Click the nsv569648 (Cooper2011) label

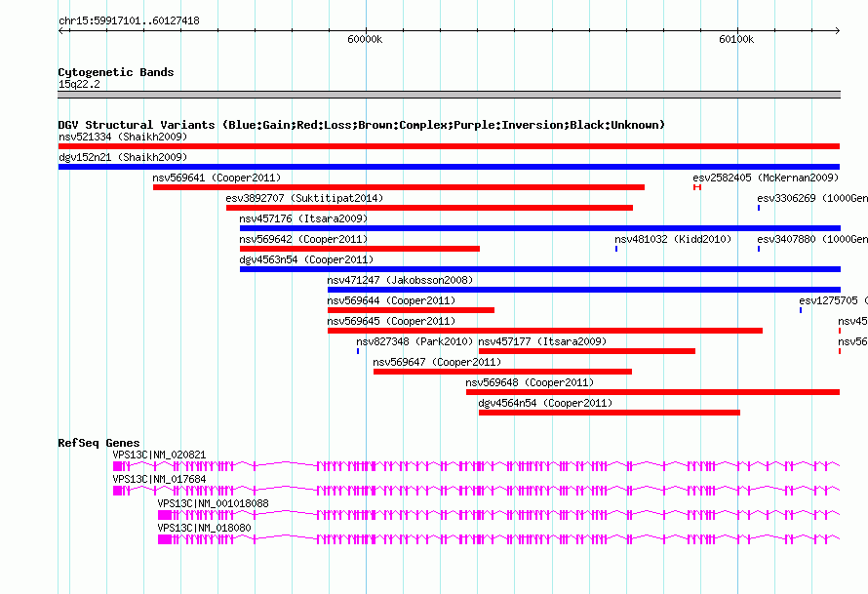click(530, 382)
